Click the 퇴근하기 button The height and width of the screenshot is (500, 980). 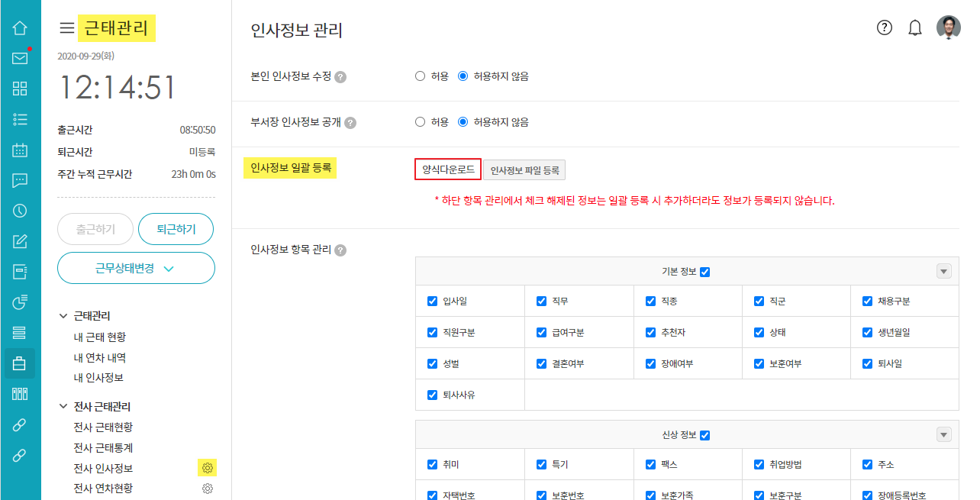(x=176, y=229)
